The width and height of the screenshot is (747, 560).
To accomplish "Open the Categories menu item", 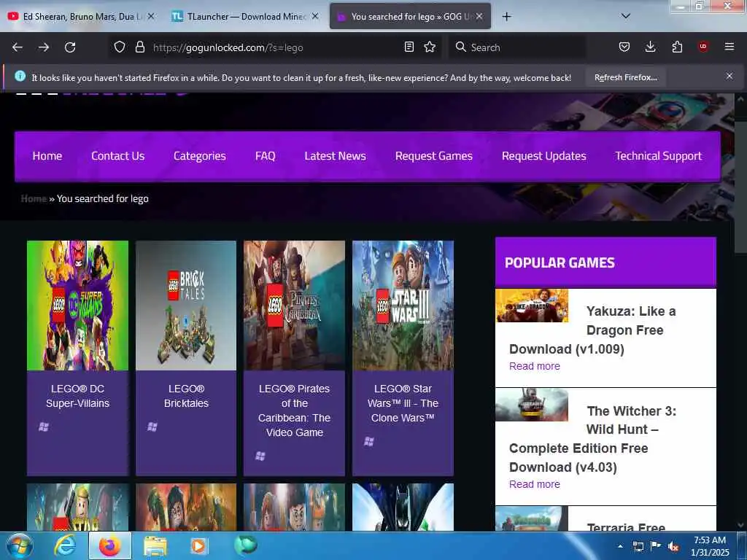I will pyautogui.click(x=200, y=156).
